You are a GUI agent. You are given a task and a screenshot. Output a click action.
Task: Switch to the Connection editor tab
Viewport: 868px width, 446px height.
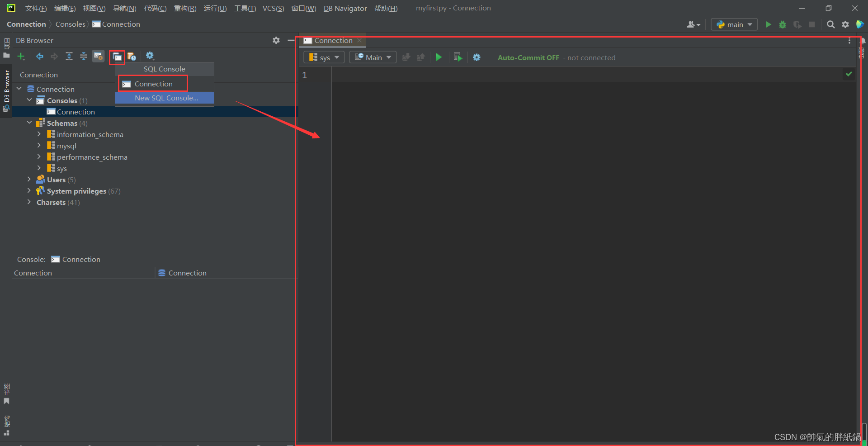[333, 40]
